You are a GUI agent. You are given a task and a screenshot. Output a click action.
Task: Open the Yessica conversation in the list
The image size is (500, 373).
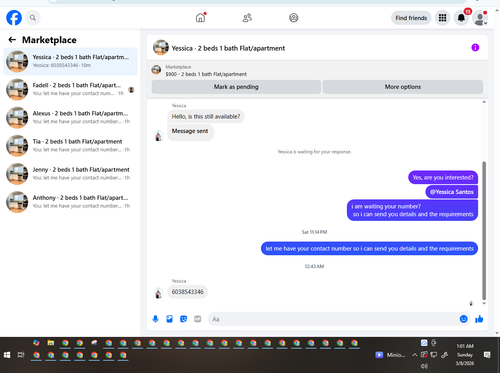(70, 61)
